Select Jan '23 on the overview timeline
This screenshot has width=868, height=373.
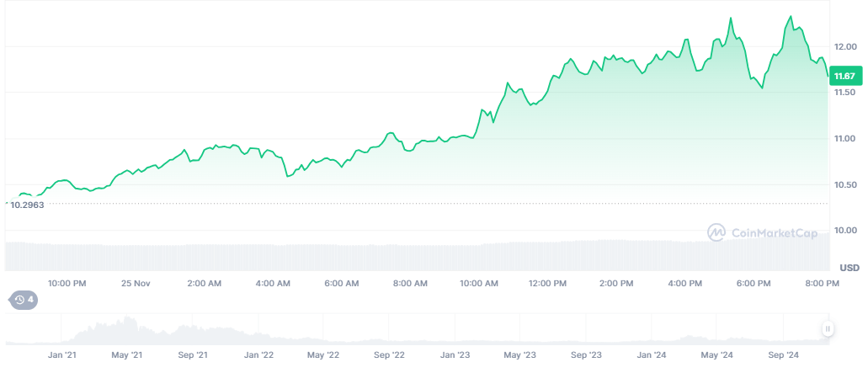[x=455, y=355]
